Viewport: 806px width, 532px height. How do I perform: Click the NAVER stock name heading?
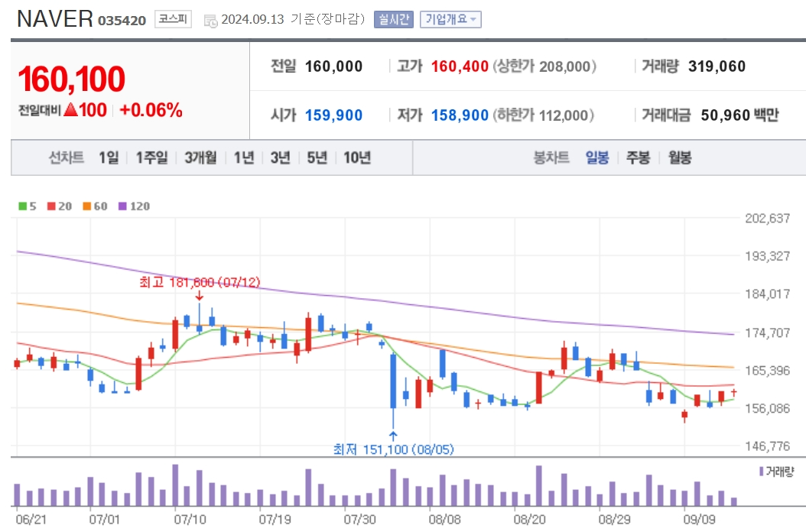click(x=55, y=19)
